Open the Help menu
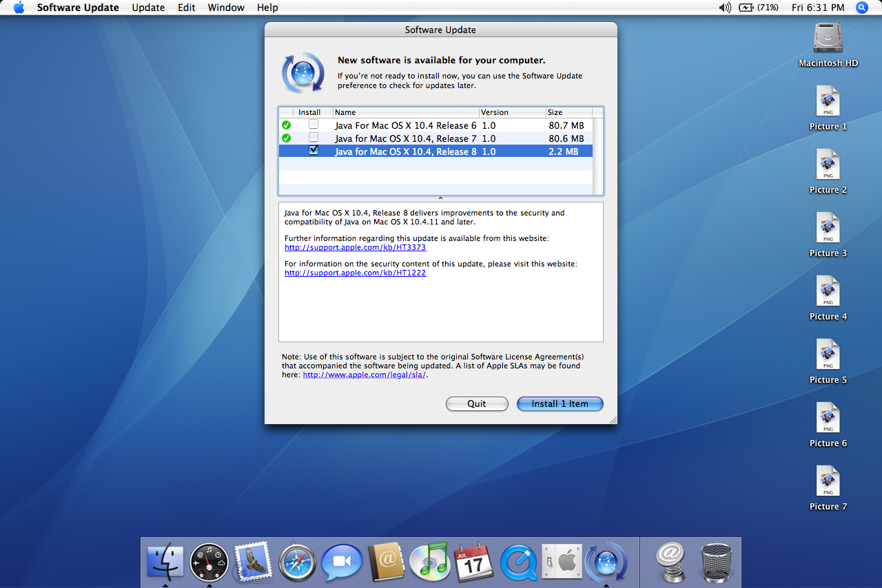 [267, 8]
